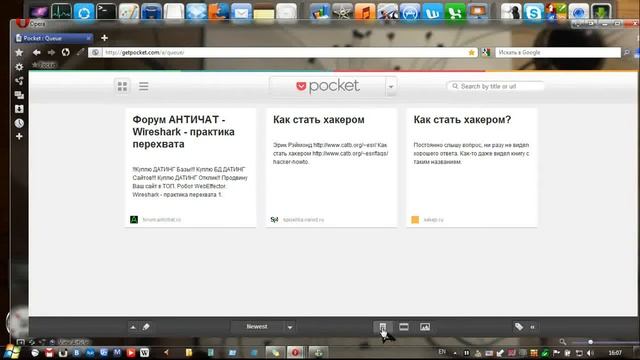This screenshot has height=360, width=640.
Task: Open green download arrow dock icon
Action: click(x=601, y=13)
